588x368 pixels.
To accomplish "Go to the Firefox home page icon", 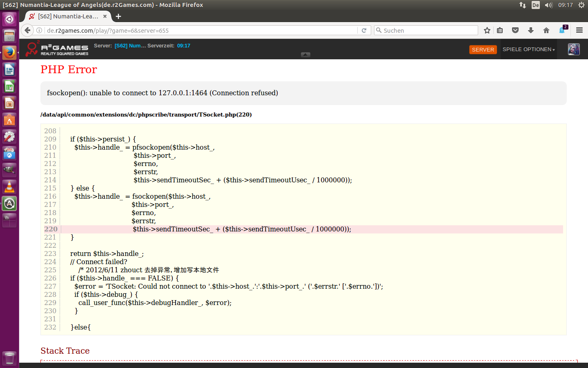I will [x=546, y=30].
